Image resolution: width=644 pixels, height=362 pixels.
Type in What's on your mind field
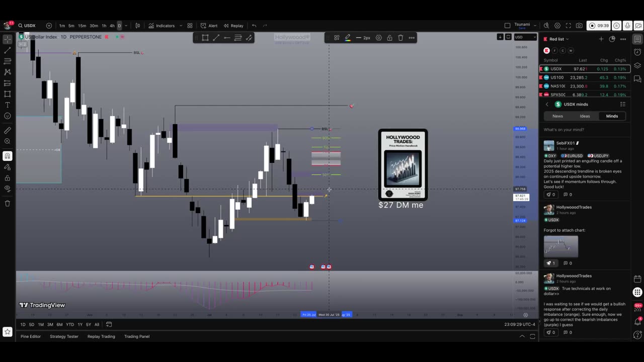tap(585, 130)
